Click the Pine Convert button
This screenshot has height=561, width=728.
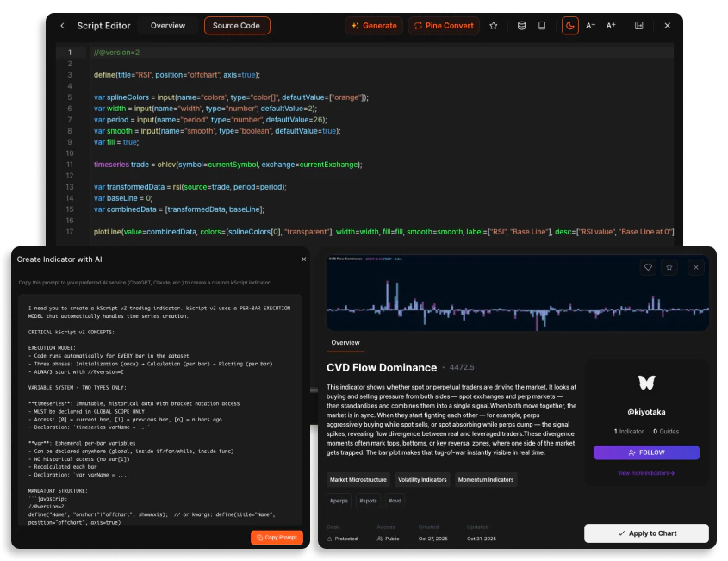pos(444,26)
